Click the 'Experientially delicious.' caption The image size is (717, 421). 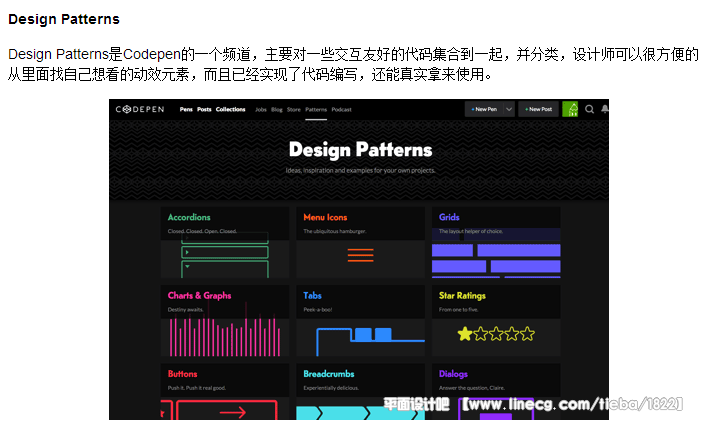[x=331, y=388]
